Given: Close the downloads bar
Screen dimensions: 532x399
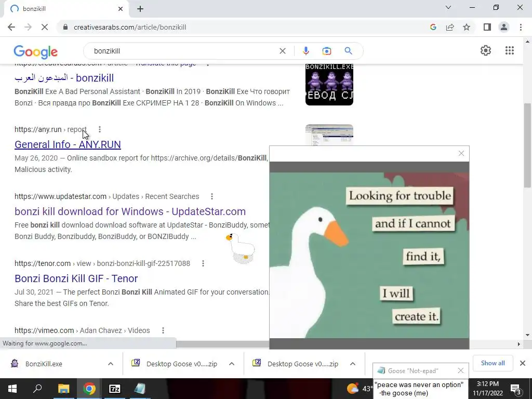Looking at the screenshot, I should [523, 363].
